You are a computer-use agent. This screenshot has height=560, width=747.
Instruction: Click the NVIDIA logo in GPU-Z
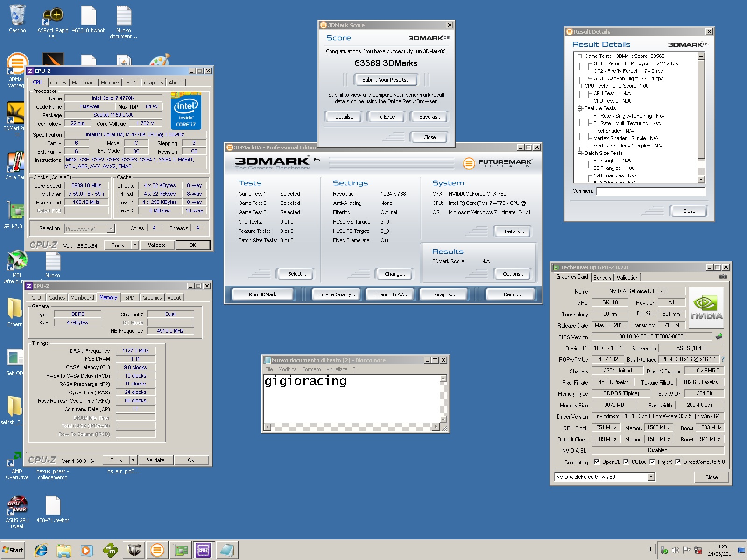pos(706,309)
